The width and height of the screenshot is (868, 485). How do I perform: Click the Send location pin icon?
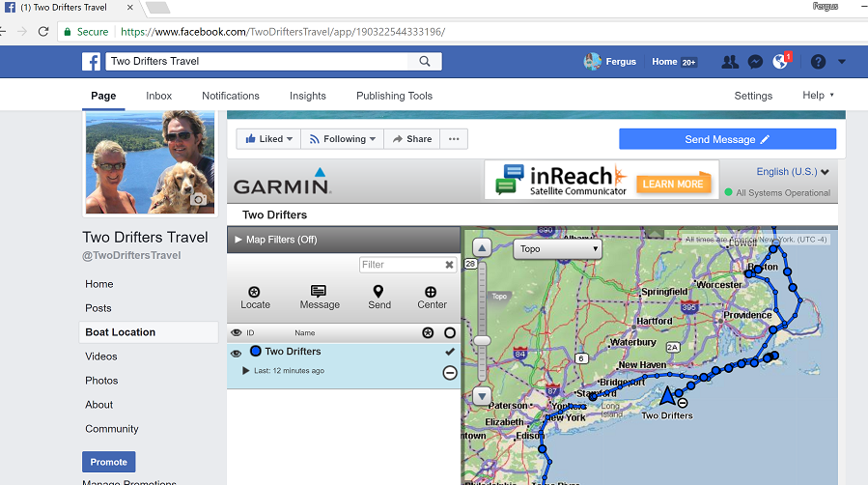point(378,291)
